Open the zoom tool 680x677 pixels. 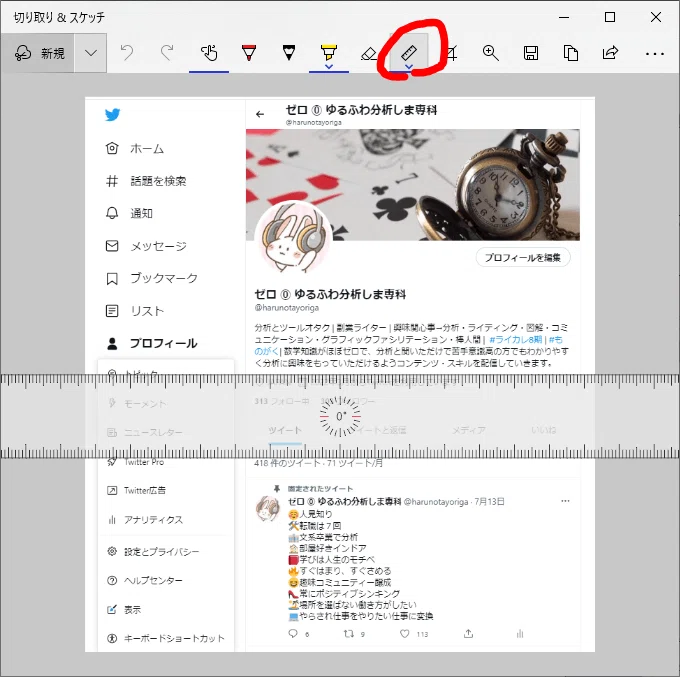(490, 53)
